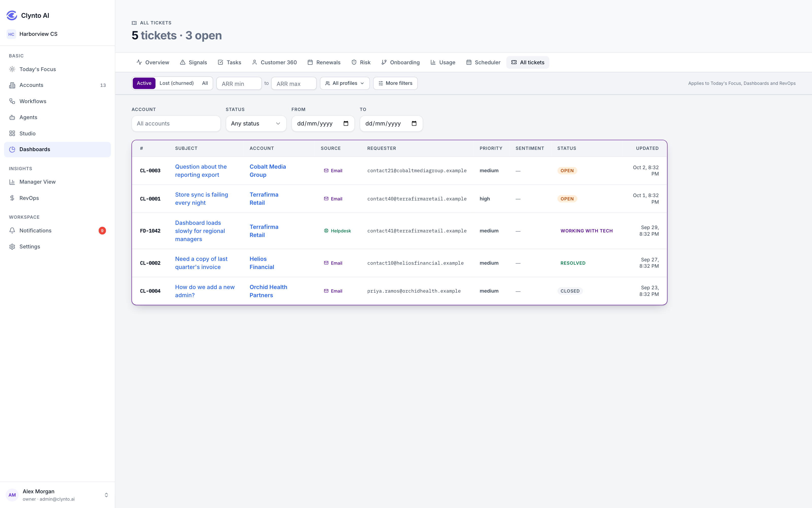Click the HC workspace avatar badge
Image resolution: width=812 pixels, height=508 pixels.
[11, 34]
